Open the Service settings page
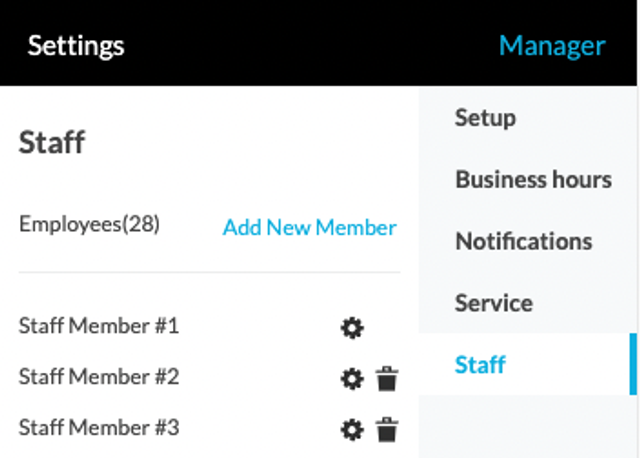This screenshot has width=640, height=458. (x=494, y=303)
